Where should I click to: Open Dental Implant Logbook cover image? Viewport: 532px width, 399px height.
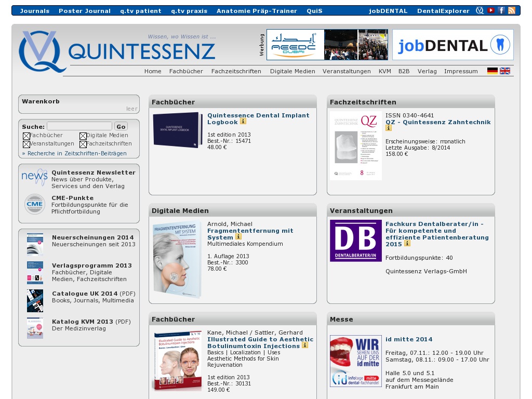tap(177, 129)
